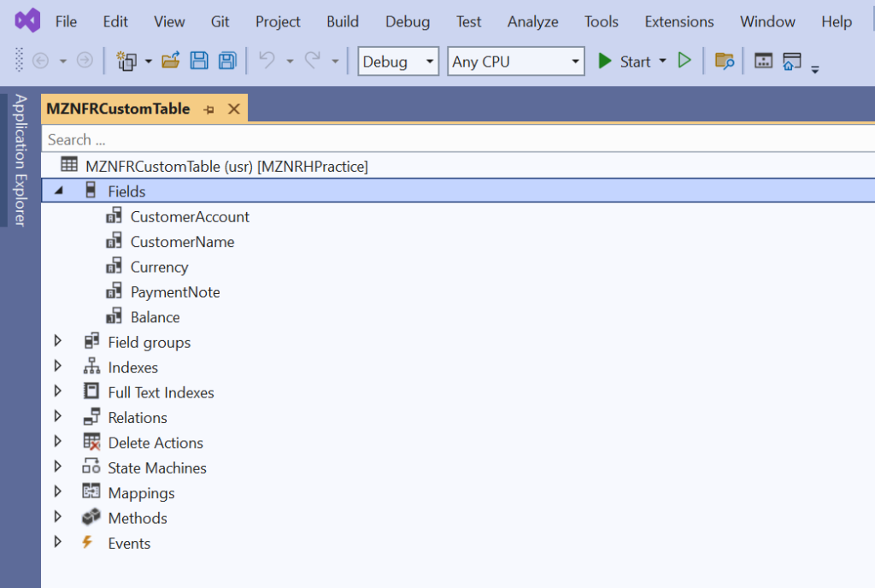The width and height of the screenshot is (875, 588).
Task: Click the home window icon in the toolbar
Action: [792, 61]
